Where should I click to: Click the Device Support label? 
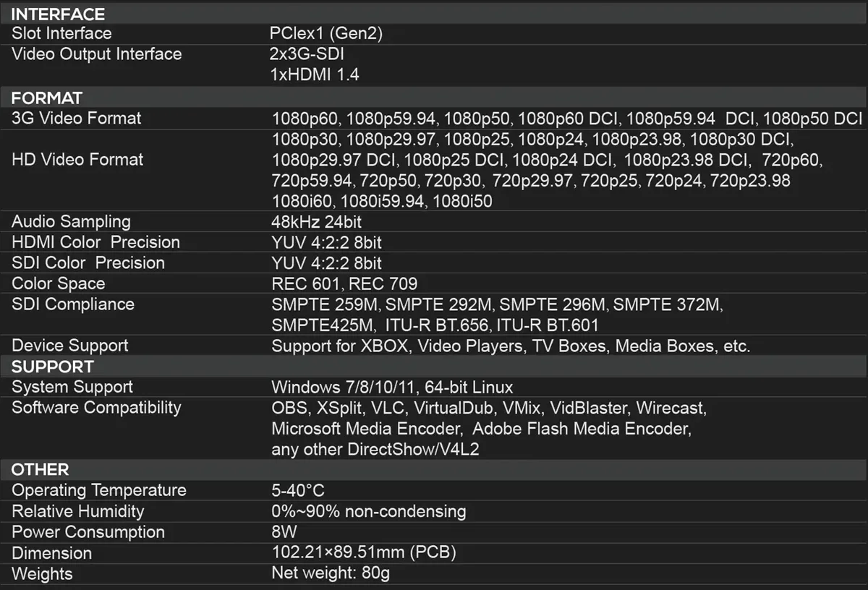coord(70,346)
